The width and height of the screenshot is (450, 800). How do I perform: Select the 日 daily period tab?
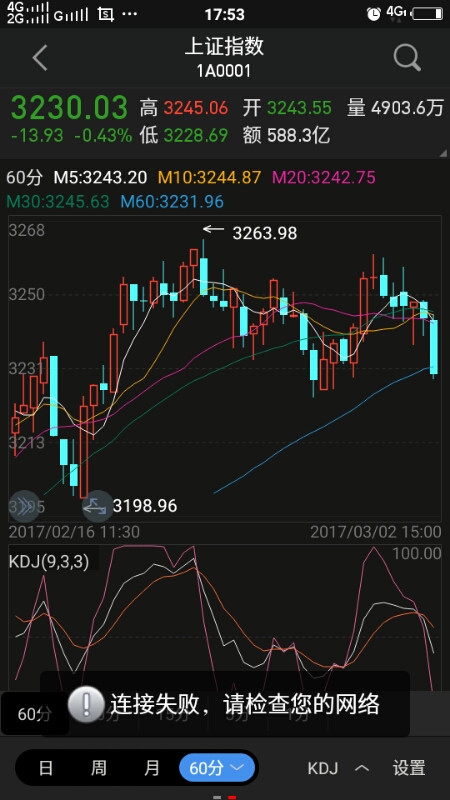click(46, 767)
